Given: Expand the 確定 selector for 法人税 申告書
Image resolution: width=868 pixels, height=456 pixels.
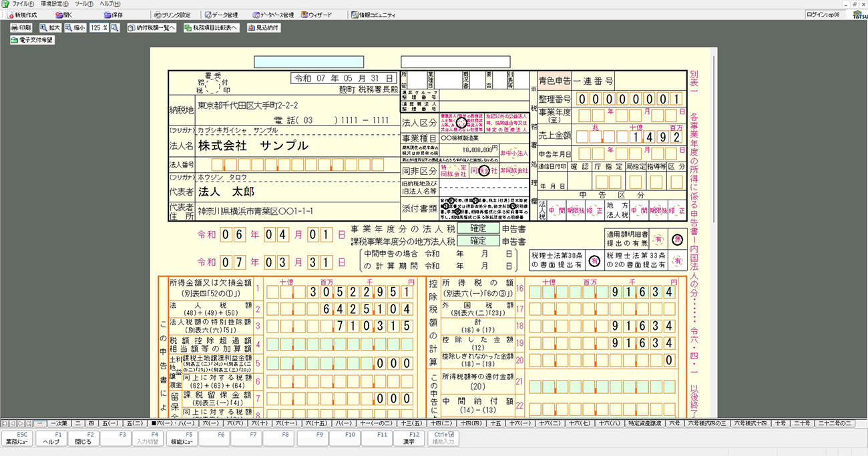Looking at the screenshot, I should (x=477, y=229).
